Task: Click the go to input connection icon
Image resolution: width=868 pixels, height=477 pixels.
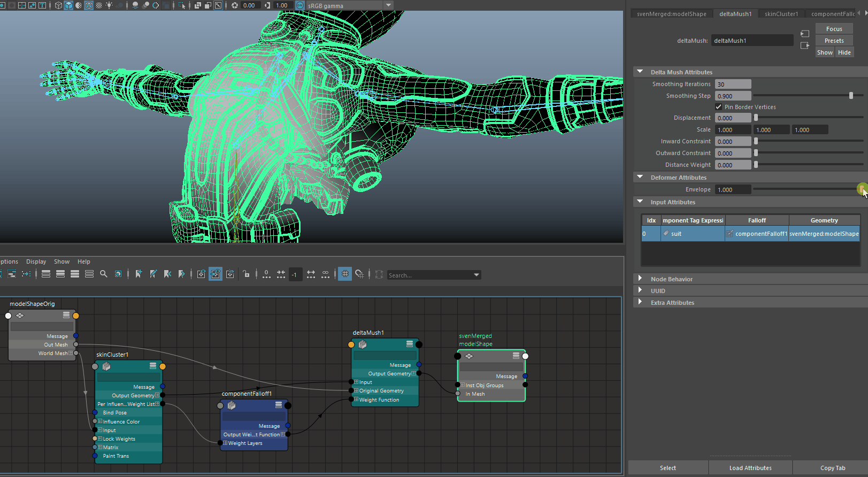Action: pos(805,34)
